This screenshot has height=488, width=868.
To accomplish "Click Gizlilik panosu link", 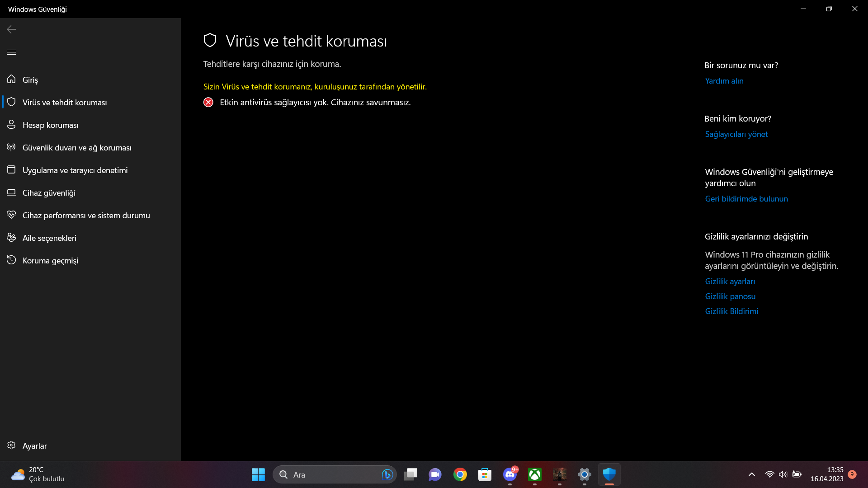I will point(730,296).
